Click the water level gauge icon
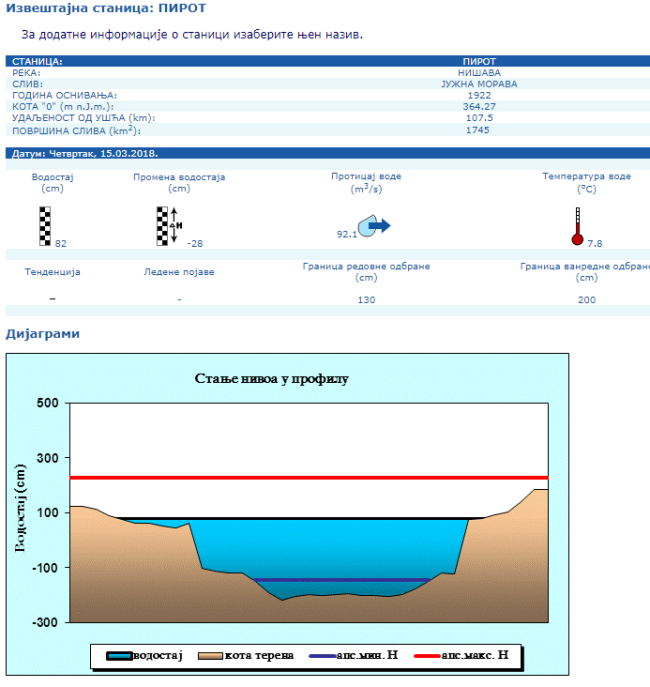Screen dimensions: 650x687 44,226
